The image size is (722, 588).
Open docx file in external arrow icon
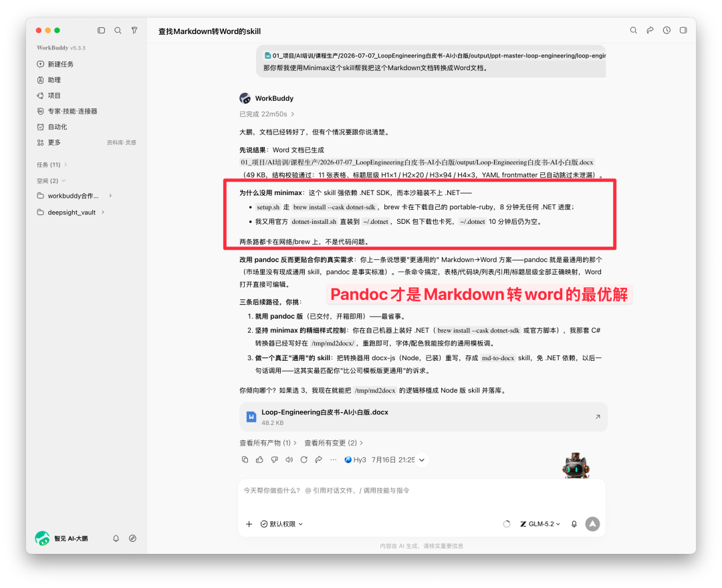pyautogui.click(x=598, y=417)
